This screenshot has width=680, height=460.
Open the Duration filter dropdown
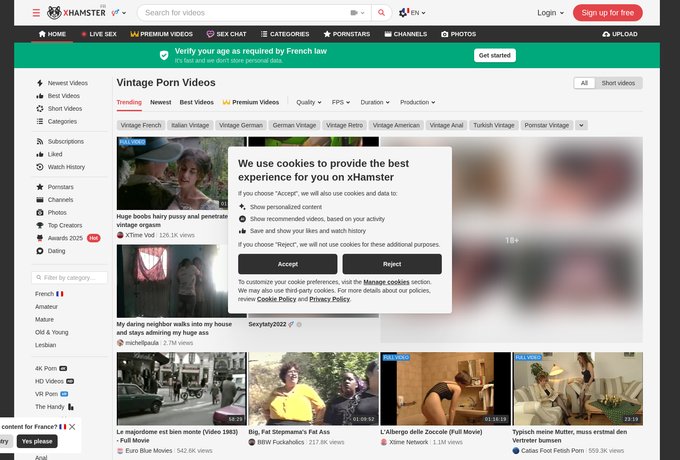click(375, 102)
